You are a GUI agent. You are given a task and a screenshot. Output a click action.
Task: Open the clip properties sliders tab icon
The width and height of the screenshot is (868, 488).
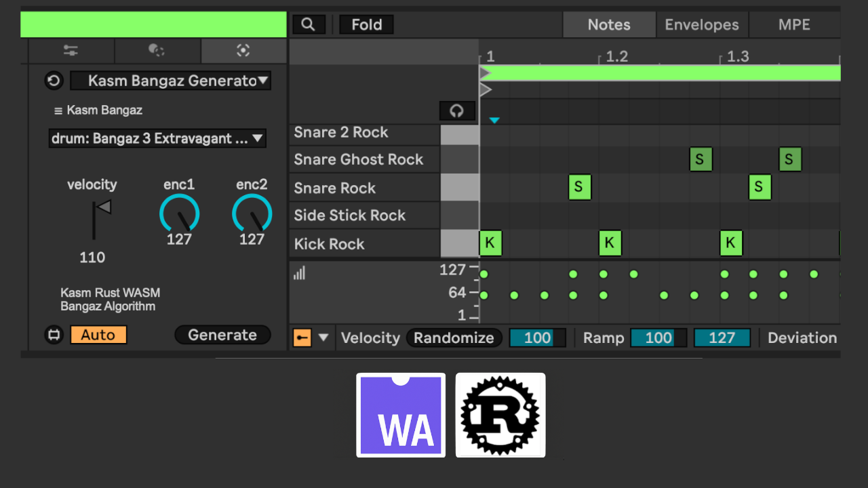(x=71, y=50)
